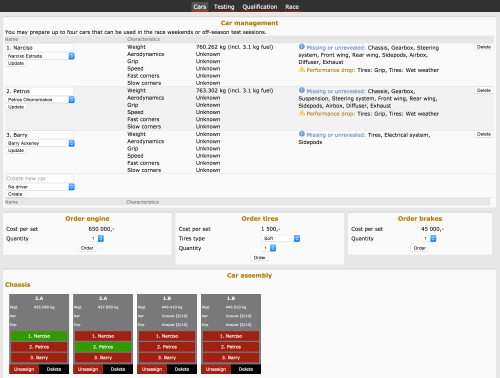Image resolution: width=500 pixels, height=378 pixels.
Task: Click Missing or unrevealed link for Petros
Action: click(336, 91)
